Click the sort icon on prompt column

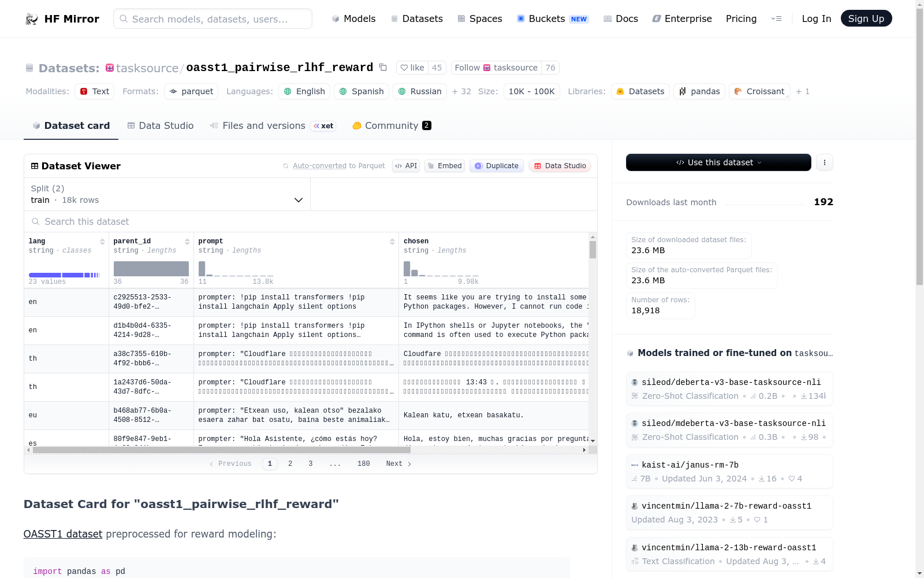[392, 242]
